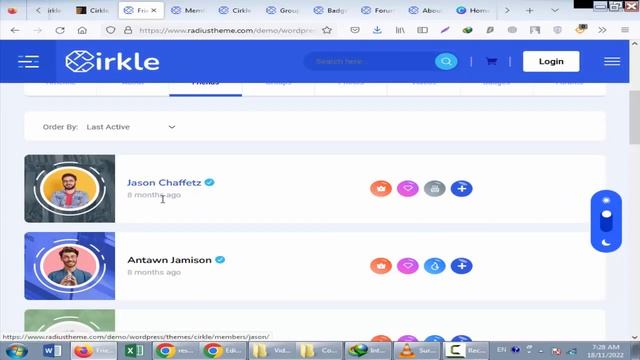Switch to the Badg browser tab
The height and width of the screenshot is (360, 640).
coord(331,11)
